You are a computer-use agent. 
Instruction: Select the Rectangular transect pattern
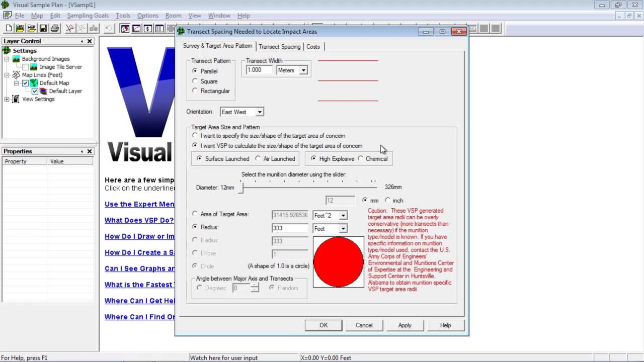(x=195, y=90)
